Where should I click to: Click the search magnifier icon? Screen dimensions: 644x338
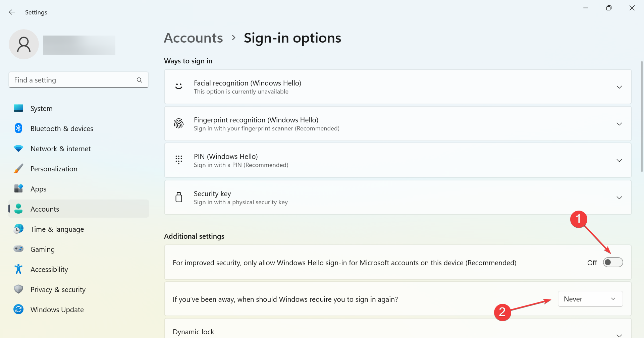click(140, 80)
